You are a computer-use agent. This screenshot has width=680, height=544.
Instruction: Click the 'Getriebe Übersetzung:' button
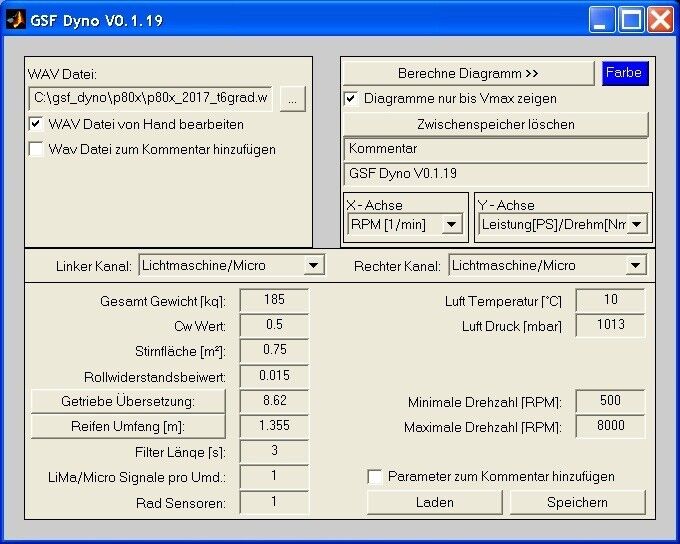(129, 401)
